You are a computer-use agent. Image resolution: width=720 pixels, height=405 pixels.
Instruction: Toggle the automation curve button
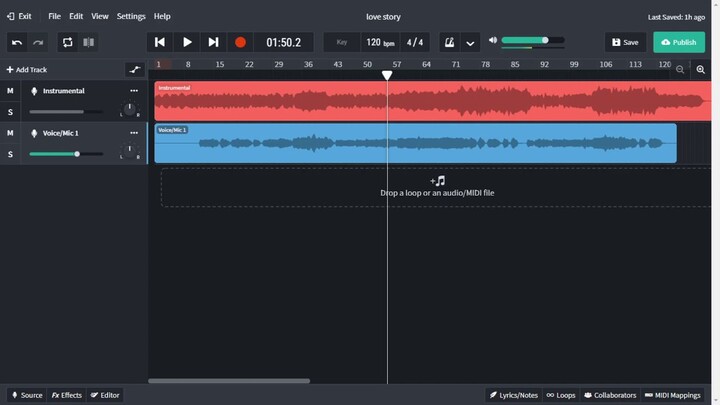pyautogui.click(x=135, y=70)
